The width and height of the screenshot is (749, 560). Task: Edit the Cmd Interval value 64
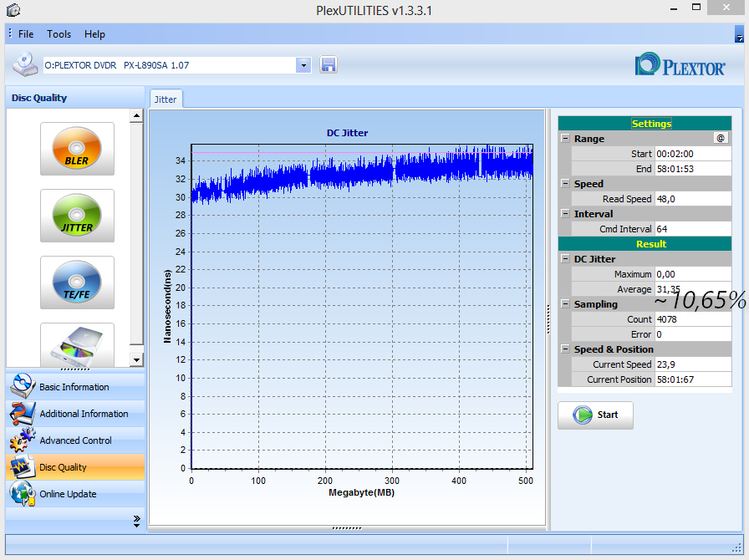coord(693,229)
